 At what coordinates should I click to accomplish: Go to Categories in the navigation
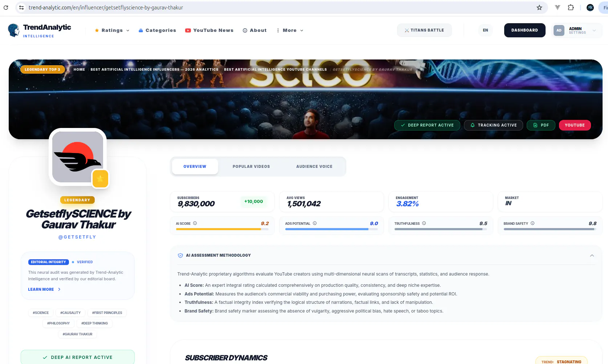click(x=157, y=30)
